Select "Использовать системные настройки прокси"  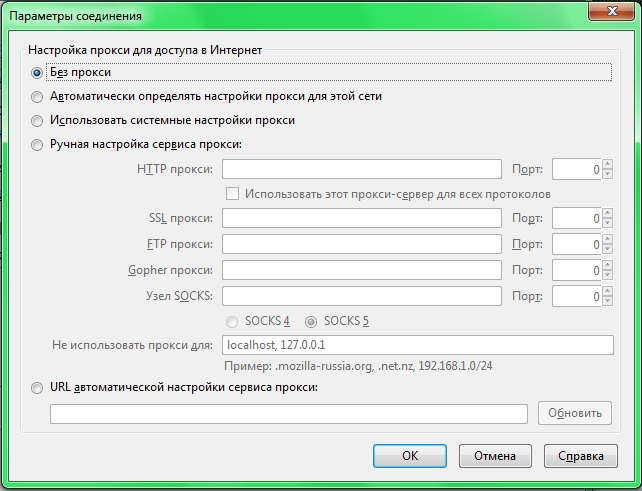pos(37,121)
